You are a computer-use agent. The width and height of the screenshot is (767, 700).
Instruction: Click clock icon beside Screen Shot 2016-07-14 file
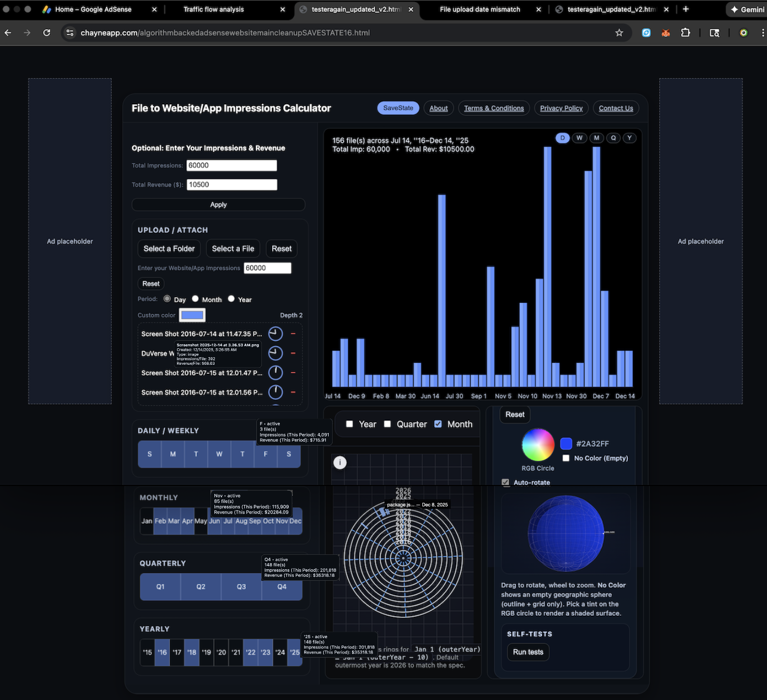275,334
